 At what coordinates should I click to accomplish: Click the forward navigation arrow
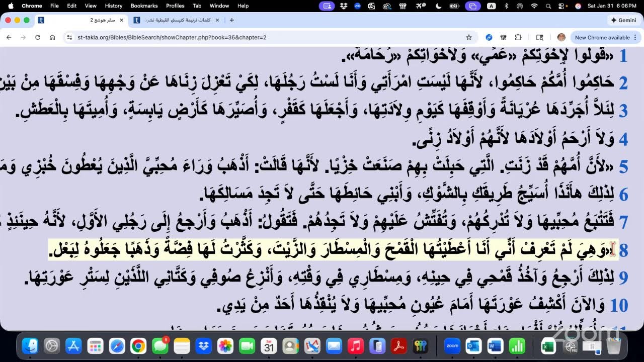click(x=23, y=37)
